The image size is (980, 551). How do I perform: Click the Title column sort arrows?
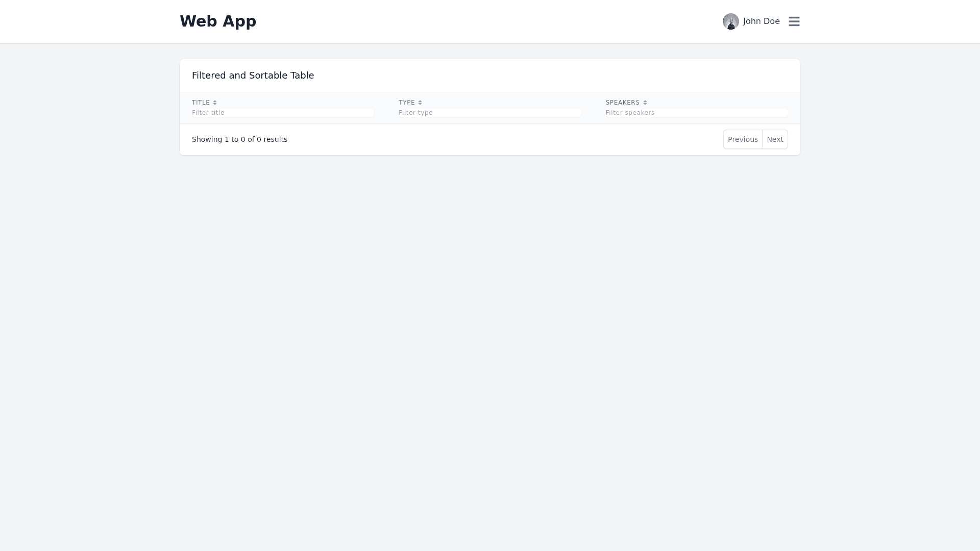(215, 103)
